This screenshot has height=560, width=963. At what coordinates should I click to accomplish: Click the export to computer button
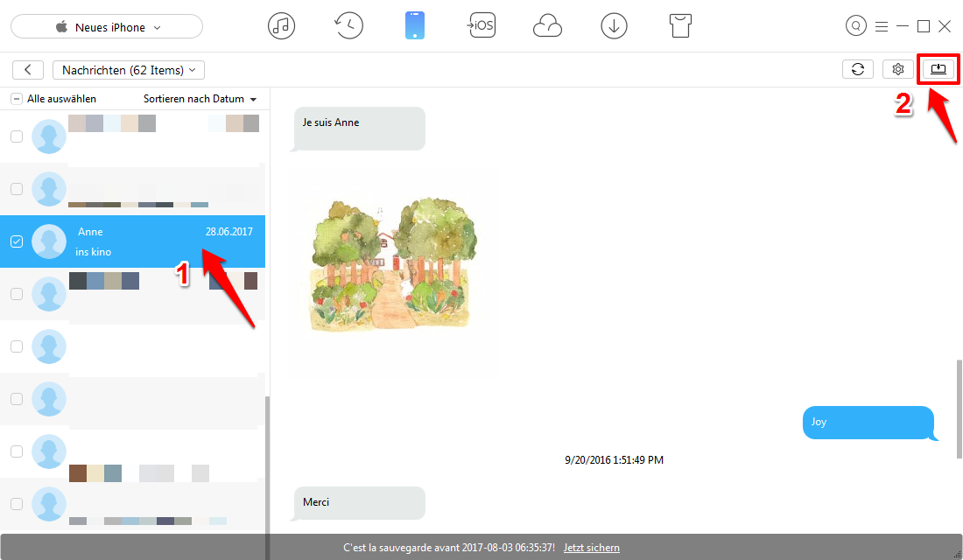938,69
